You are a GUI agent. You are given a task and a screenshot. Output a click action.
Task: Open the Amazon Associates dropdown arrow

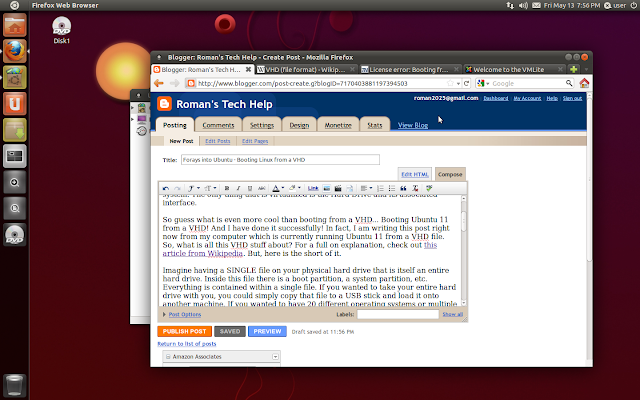pos(276,357)
